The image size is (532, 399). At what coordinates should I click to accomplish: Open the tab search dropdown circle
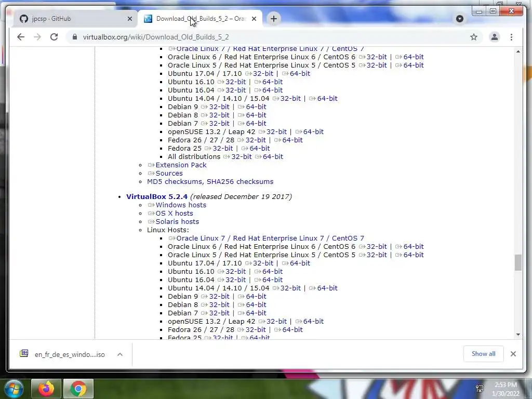[x=460, y=19]
